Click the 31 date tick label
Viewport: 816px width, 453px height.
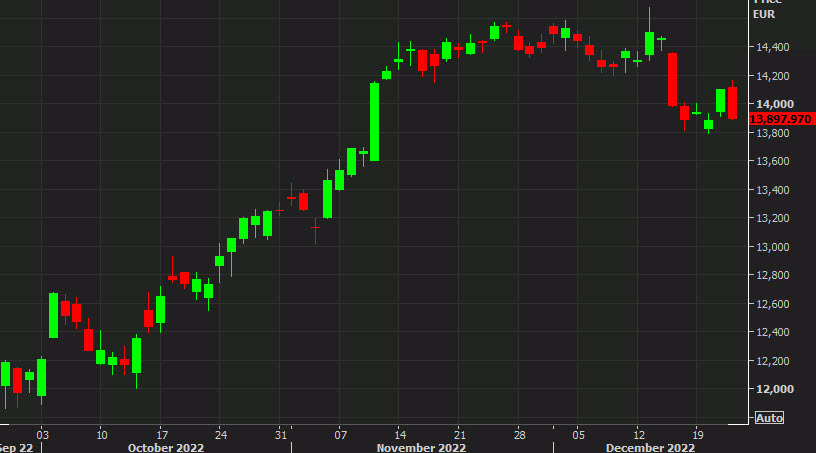(280, 435)
